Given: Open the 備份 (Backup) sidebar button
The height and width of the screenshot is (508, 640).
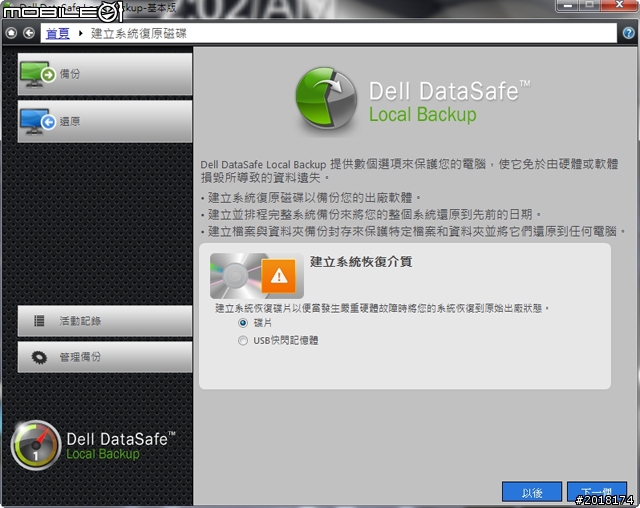Looking at the screenshot, I should click(x=105, y=74).
